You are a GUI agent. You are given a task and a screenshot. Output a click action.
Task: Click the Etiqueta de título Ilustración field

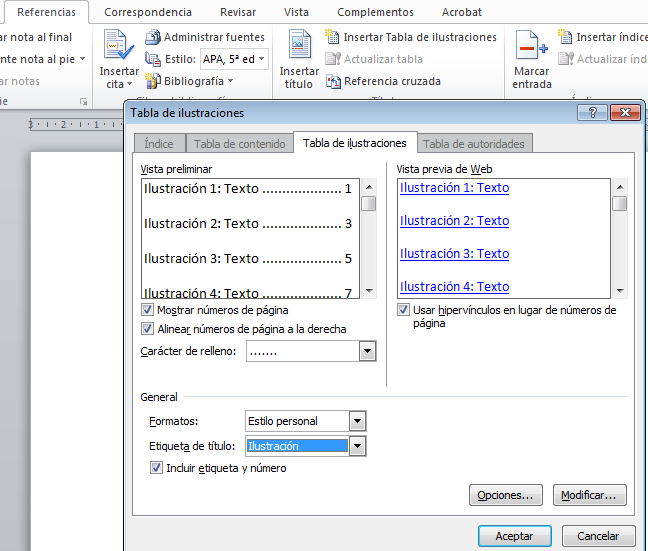(297, 446)
